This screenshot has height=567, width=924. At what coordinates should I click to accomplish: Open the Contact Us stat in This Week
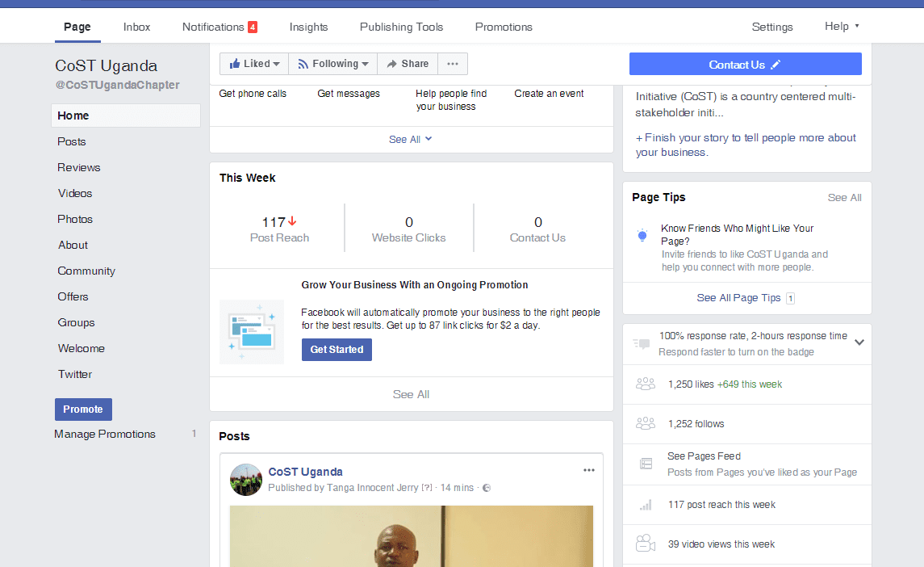tap(537, 229)
